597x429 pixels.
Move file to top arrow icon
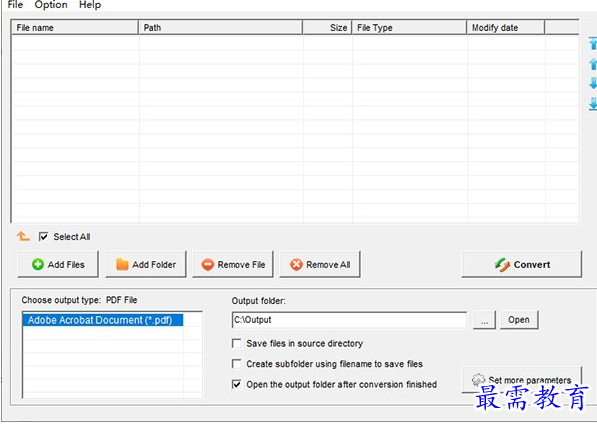pos(593,43)
